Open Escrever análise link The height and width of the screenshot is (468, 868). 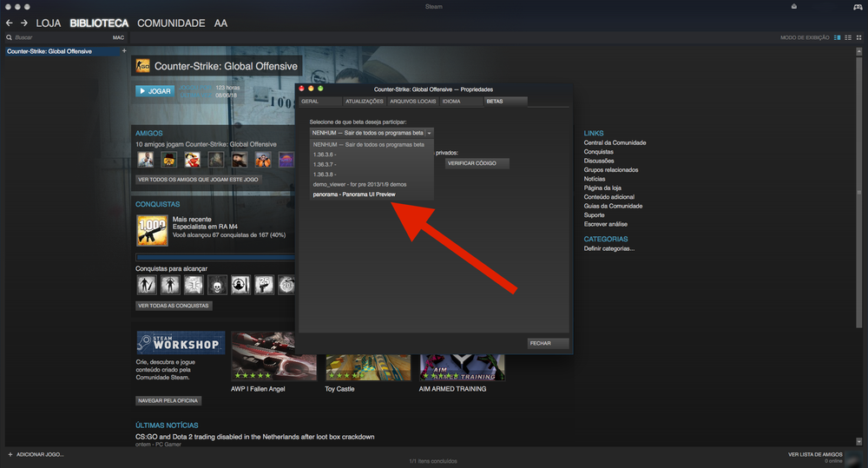(606, 224)
